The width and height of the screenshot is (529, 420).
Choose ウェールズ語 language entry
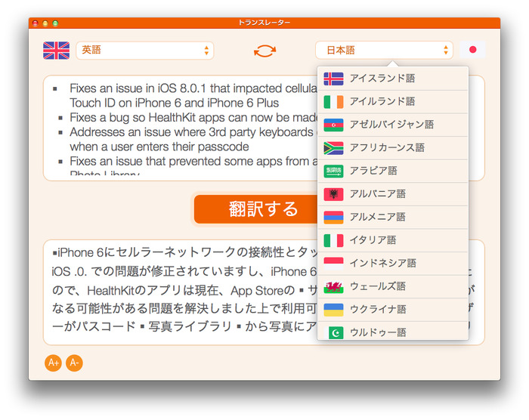[393, 287]
